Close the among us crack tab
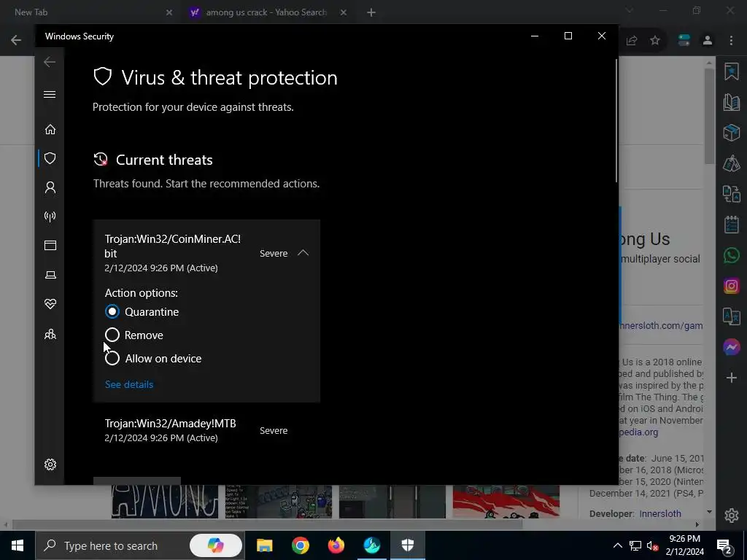 point(344,13)
